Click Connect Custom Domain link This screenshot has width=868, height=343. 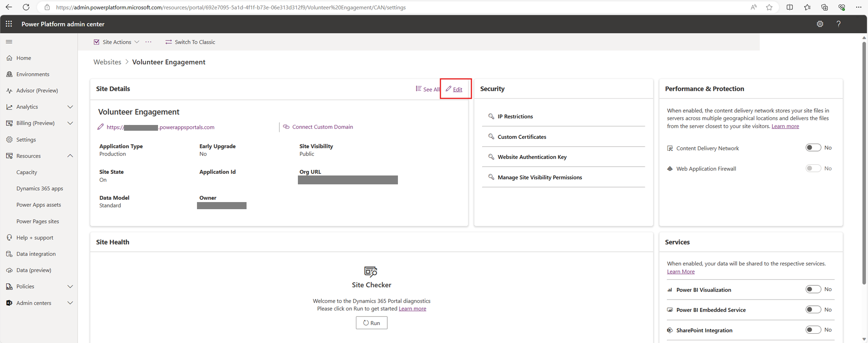point(322,127)
